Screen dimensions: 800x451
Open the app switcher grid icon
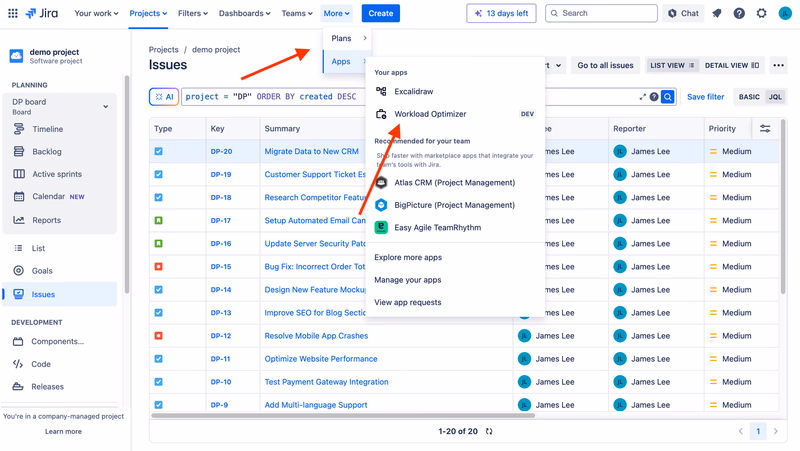click(x=13, y=13)
